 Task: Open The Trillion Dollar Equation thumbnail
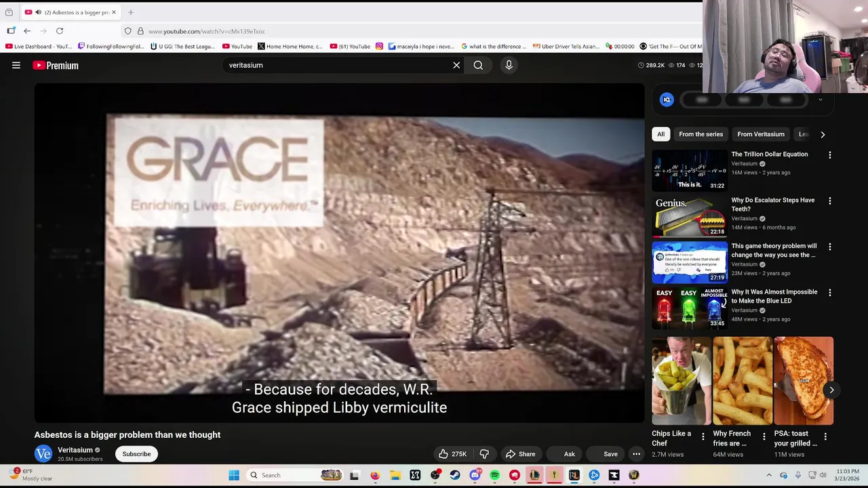coord(689,170)
